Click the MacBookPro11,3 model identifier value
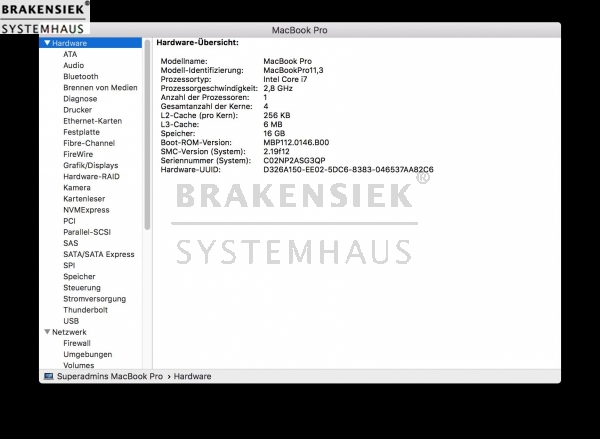 pyautogui.click(x=293, y=70)
